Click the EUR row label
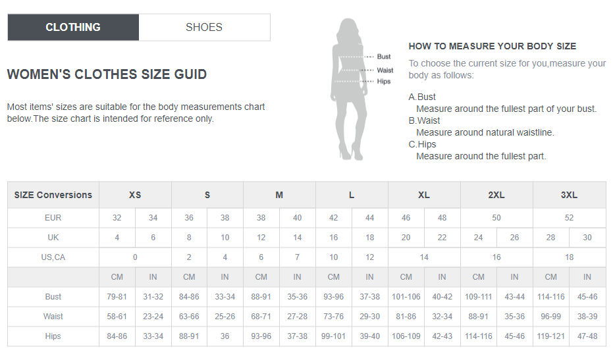The height and width of the screenshot is (364, 613). (53, 218)
